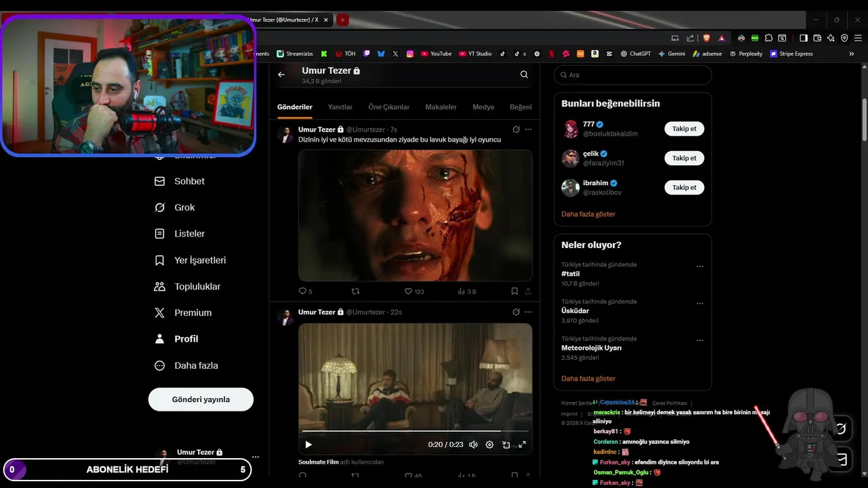Switch to the Öne Çıkanlar tab
868x488 pixels.
pos(389,107)
